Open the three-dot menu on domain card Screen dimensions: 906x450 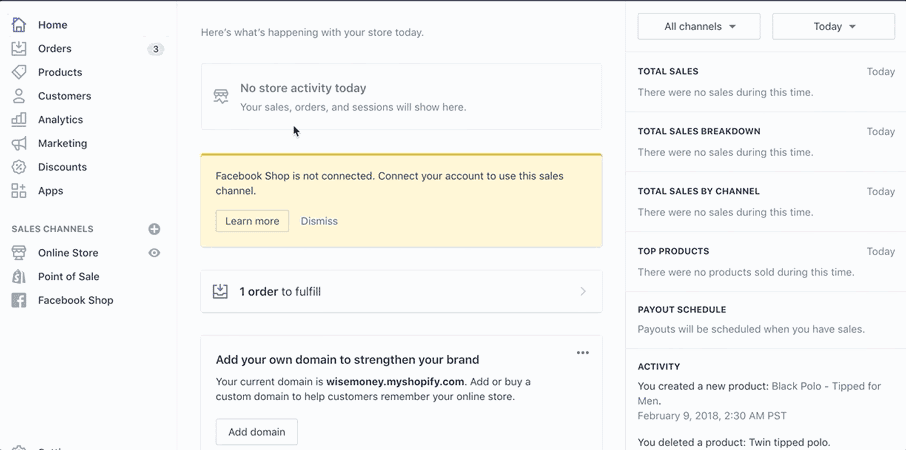pyautogui.click(x=582, y=353)
